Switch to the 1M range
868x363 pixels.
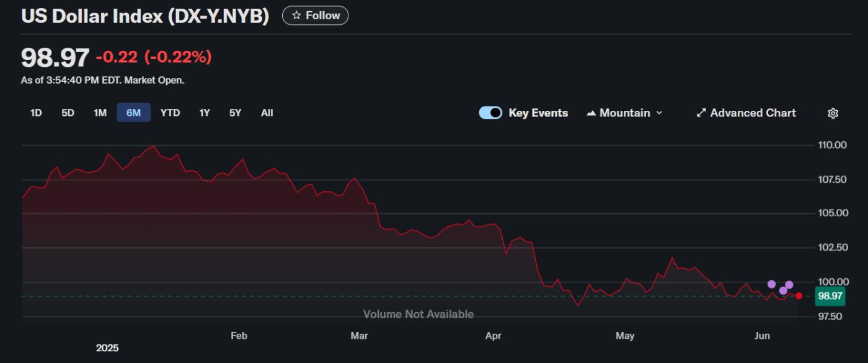[100, 113]
